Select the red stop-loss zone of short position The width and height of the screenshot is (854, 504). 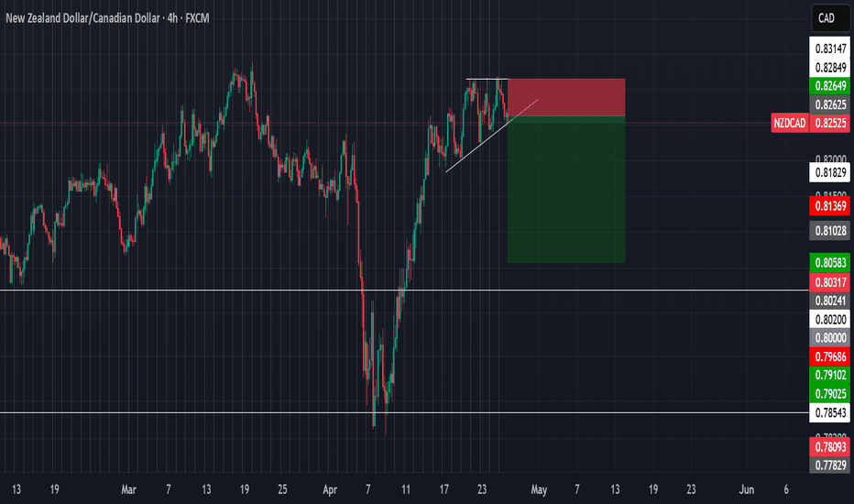click(566, 97)
